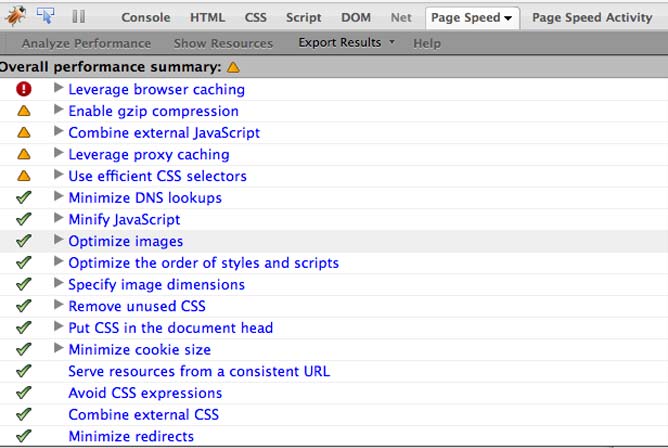Expand Leverage proxy caching disclosure triangle

58,153
